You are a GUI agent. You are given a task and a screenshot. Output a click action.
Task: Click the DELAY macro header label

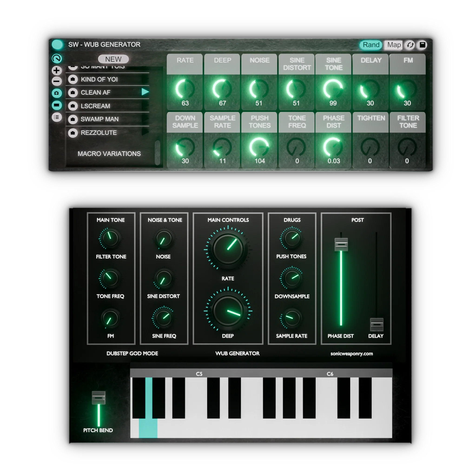tap(371, 60)
